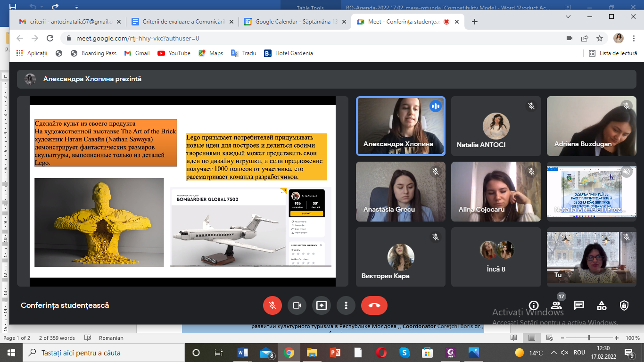Open the participants list icon

556,305
